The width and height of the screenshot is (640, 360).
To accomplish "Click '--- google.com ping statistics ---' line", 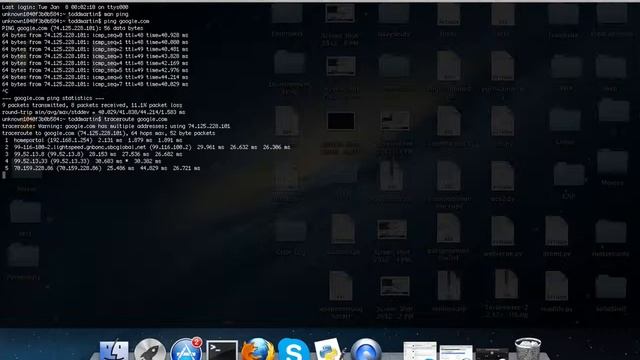I will coord(53,98).
